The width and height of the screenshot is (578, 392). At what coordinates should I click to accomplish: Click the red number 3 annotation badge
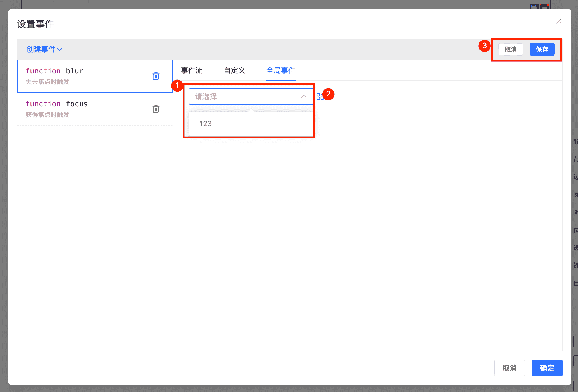[x=484, y=46]
